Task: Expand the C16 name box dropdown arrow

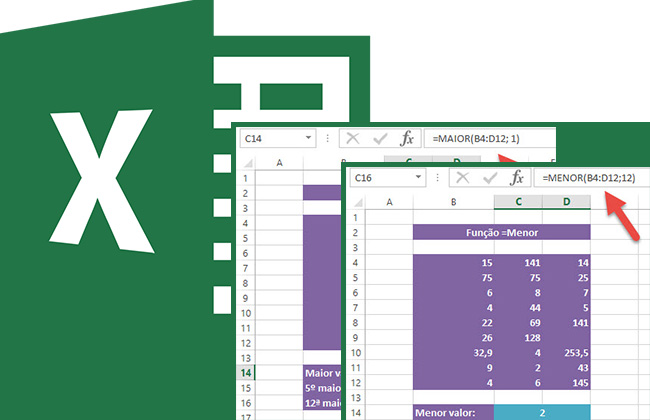Action: click(418, 177)
